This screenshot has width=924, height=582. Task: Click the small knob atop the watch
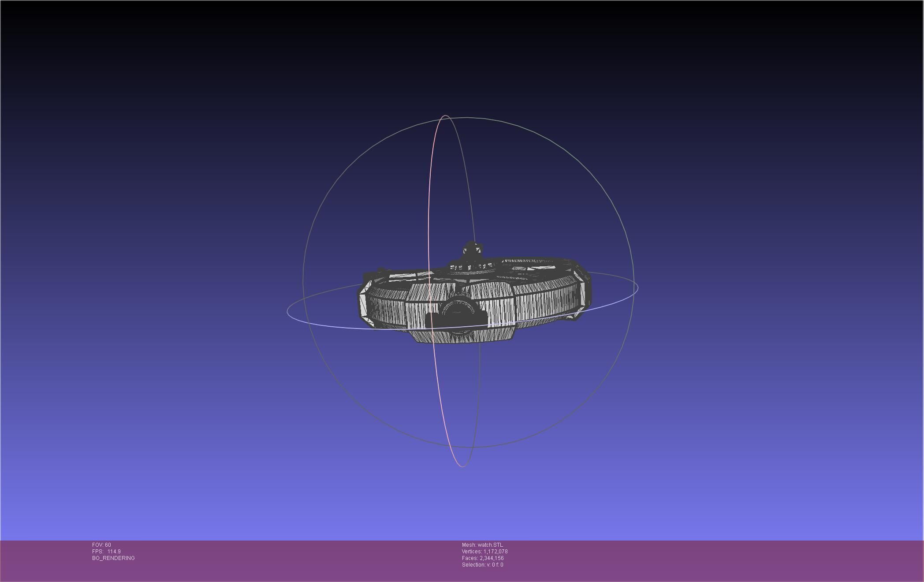click(473, 250)
